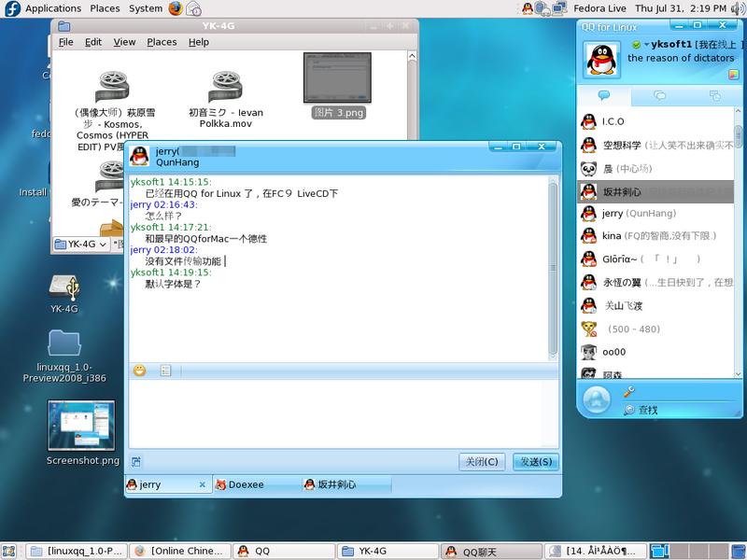Viewport: 747px width, 560px height.
Task: Click QQ penguin tray icon in top panel
Action: (x=528, y=8)
